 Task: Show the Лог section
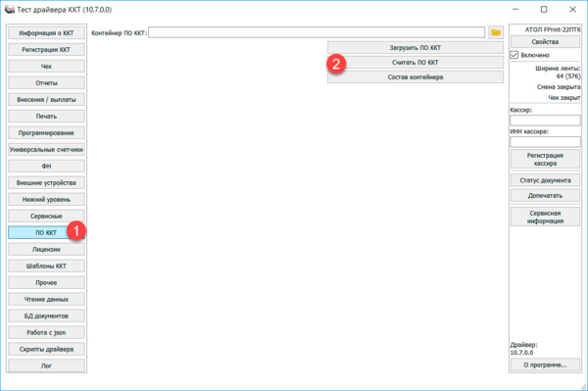pyautogui.click(x=46, y=366)
